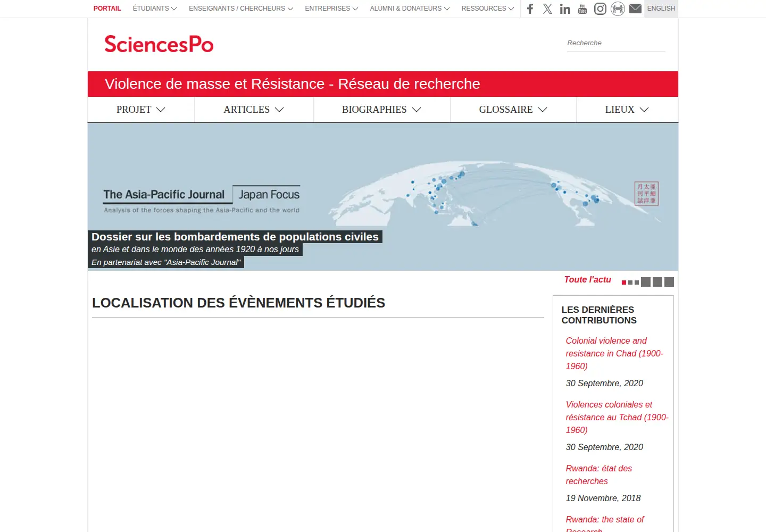This screenshot has width=766, height=532.
Task: Click the 19 Novembre, 2018 date text
Action: [603, 498]
